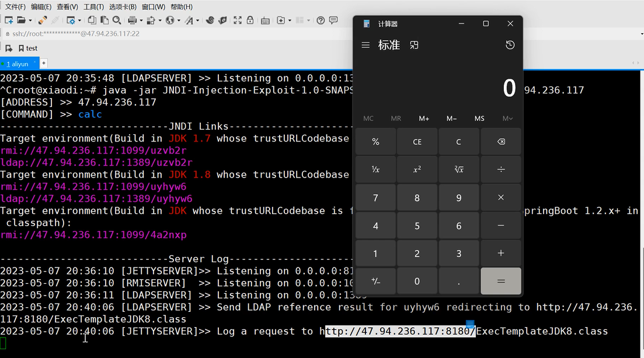Click the Paste clipboard icon
644x358 pixels.
tap(105, 20)
